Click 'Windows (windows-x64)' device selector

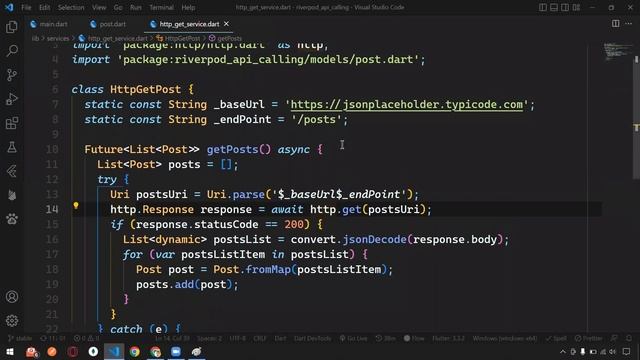(x=505, y=338)
